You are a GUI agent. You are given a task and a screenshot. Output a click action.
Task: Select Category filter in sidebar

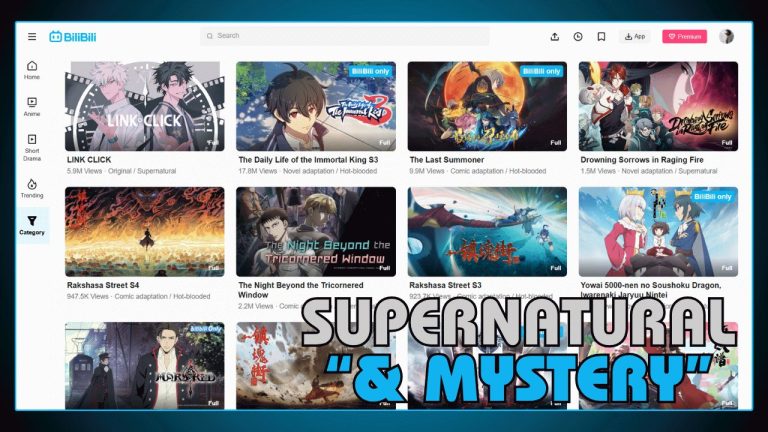(x=32, y=225)
